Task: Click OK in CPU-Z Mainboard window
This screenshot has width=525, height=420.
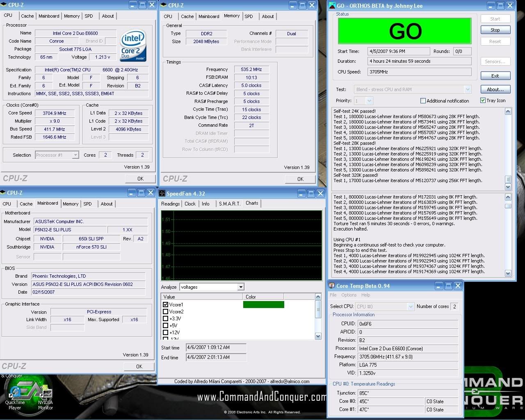Action: tap(139, 366)
